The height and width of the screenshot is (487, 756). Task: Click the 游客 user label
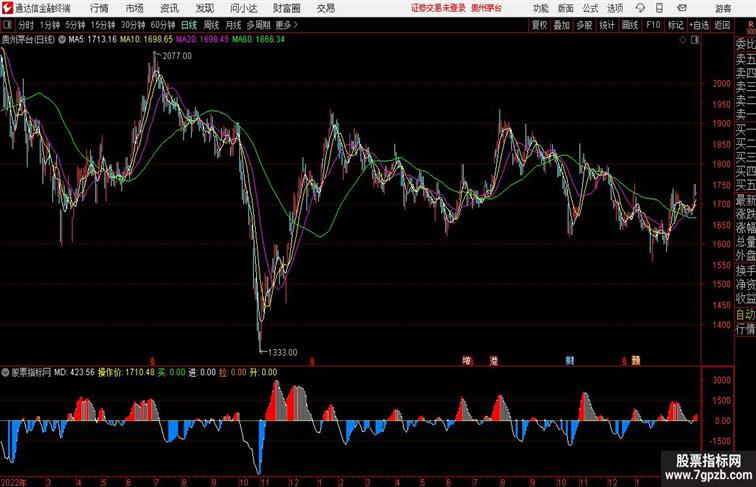723,8
